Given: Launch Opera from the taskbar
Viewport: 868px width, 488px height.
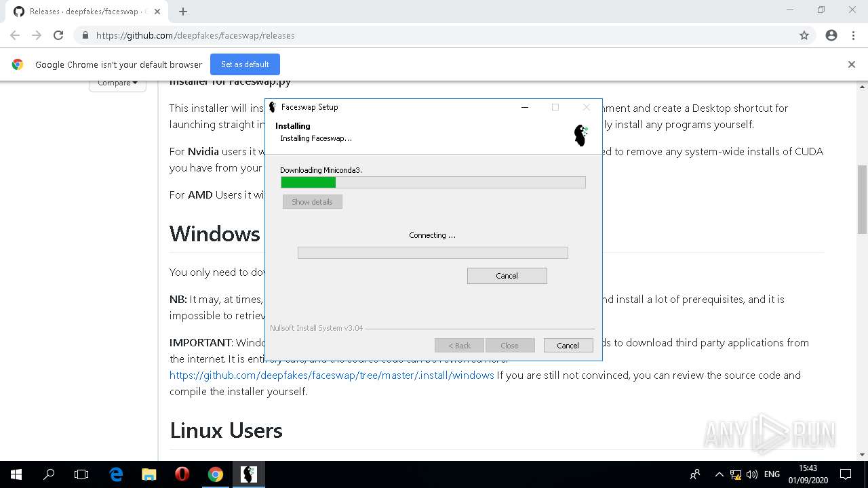Looking at the screenshot, I should pyautogui.click(x=182, y=474).
